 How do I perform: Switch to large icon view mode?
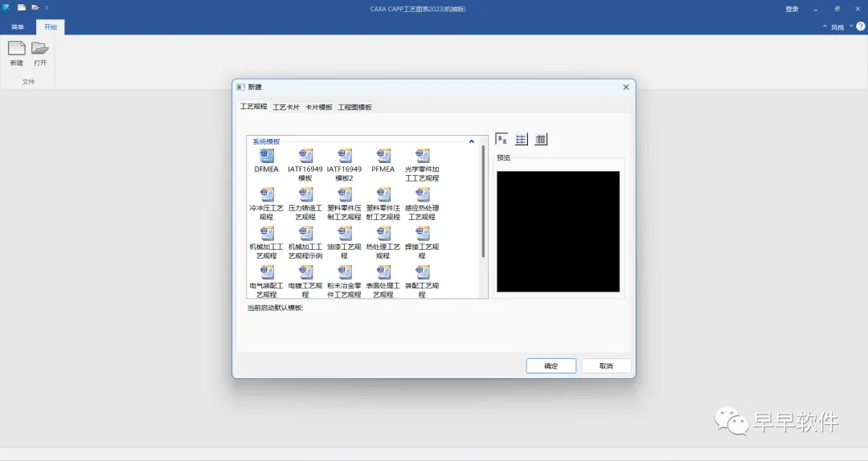[x=502, y=139]
